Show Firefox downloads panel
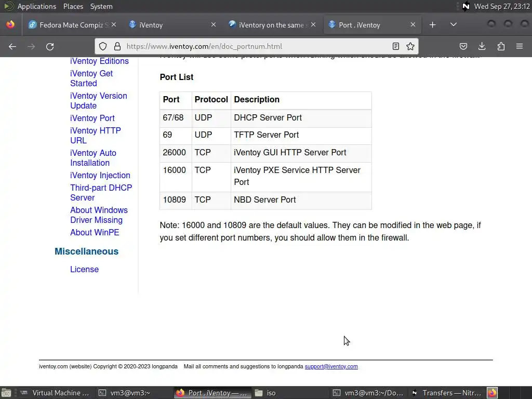 pyautogui.click(x=482, y=46)
